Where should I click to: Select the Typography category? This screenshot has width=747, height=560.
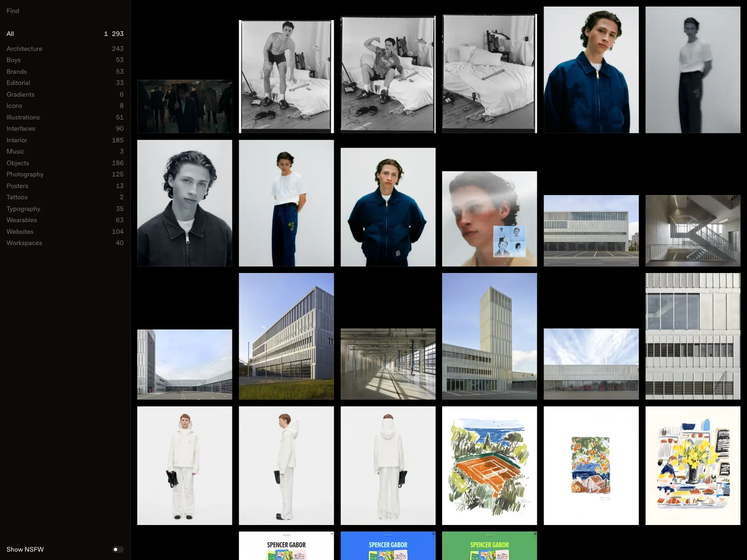pos(65,209)
